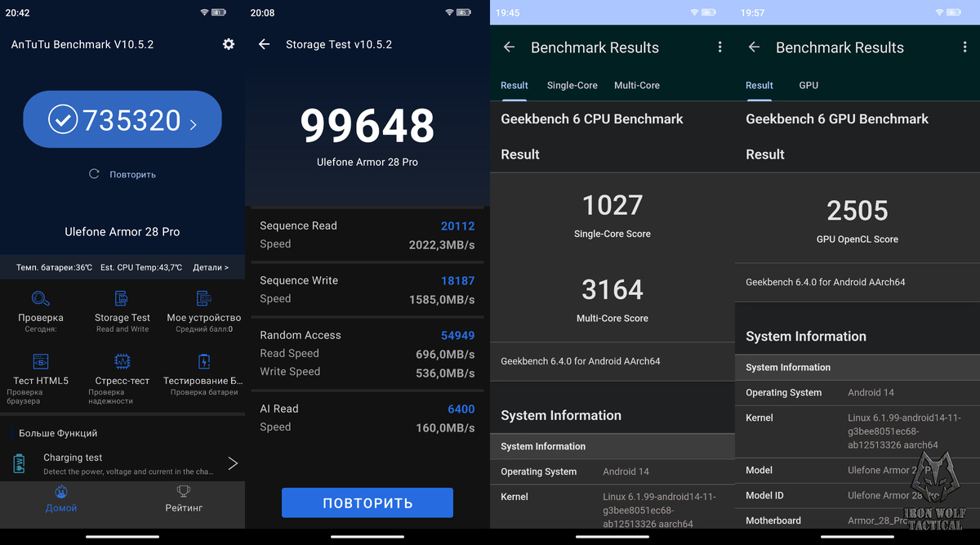Screen dimensions: 980x545
Task: Open the Мое устройство icon
Action: click(x=204, y=298)
